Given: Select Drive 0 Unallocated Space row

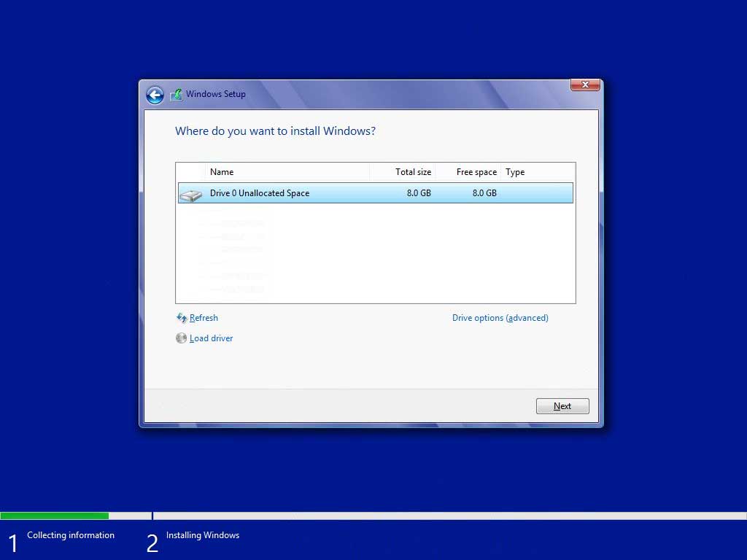Looking at the screenshot, I should click(376, 192).
